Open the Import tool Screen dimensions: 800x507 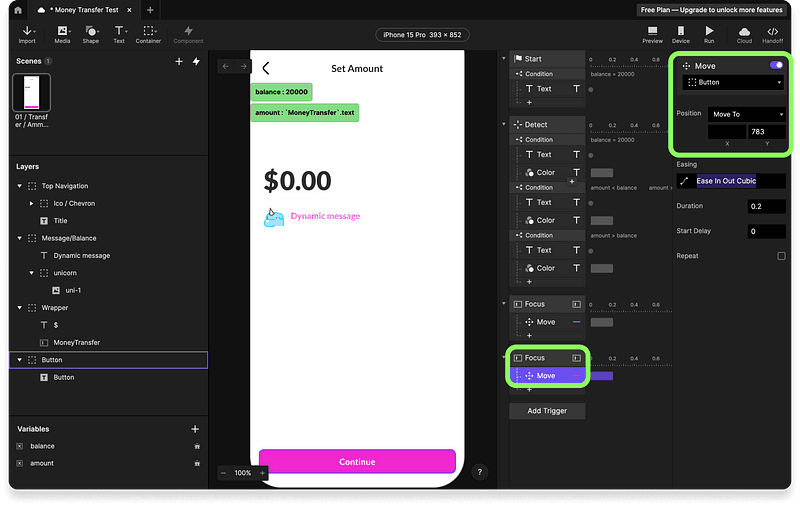[27, 34]
